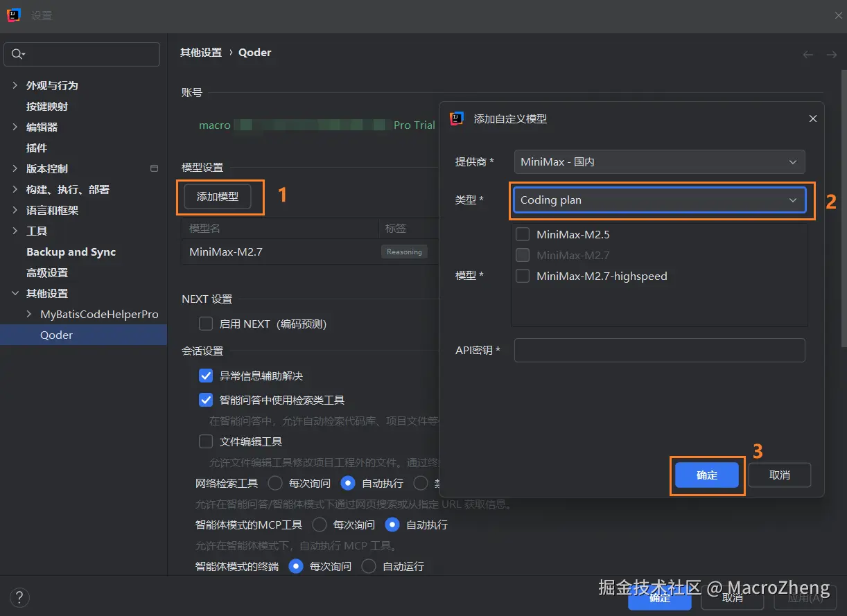Open the 提供商 dropdown showing MiniMax - 国内
Image resolution: width=847 pixels, height=616 pixels.
[659, 161]
